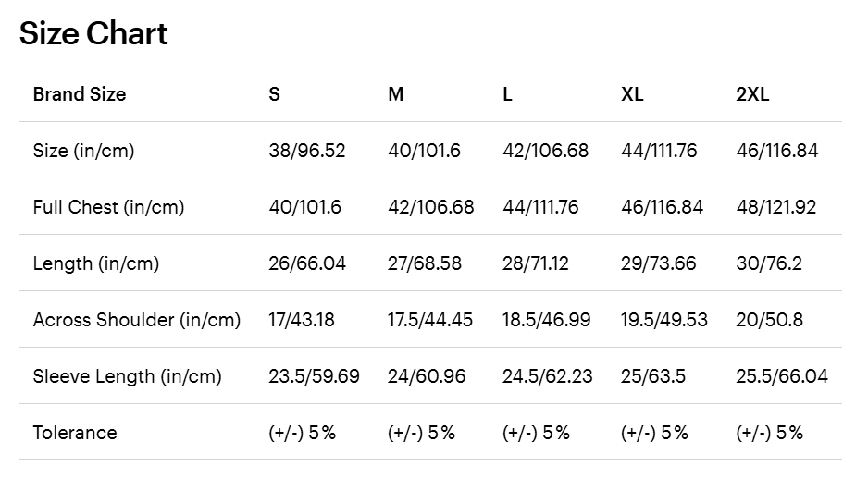Click the M size column header
Image resolution: width=868 pixels, height=490 pixels.
click(396, 94)
